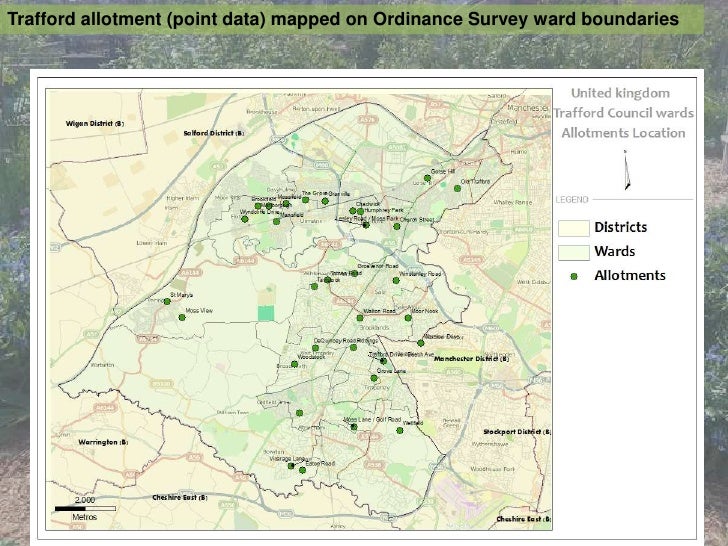Click the 'Metres' scale unit label

click(85, 517)
